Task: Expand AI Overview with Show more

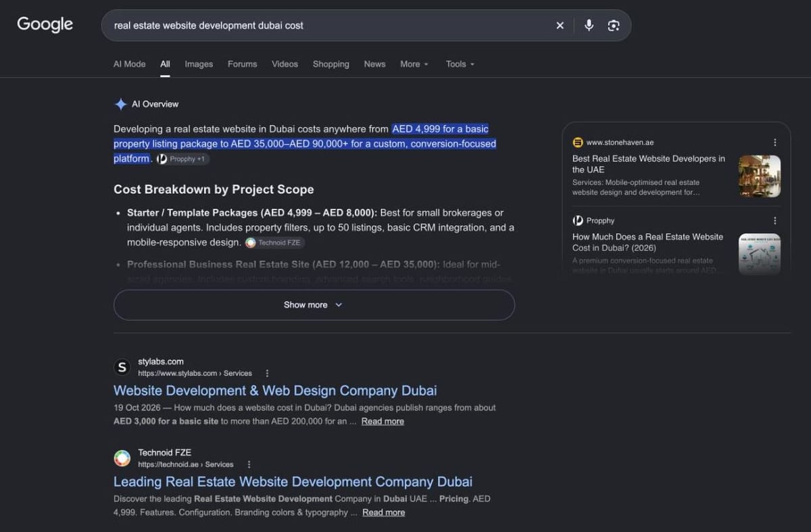Action: 314,305
